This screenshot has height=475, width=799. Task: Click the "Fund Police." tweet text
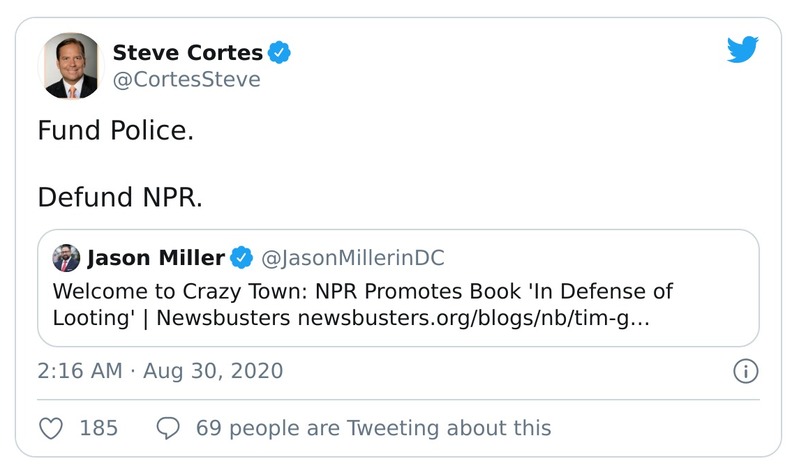point(116,130)
